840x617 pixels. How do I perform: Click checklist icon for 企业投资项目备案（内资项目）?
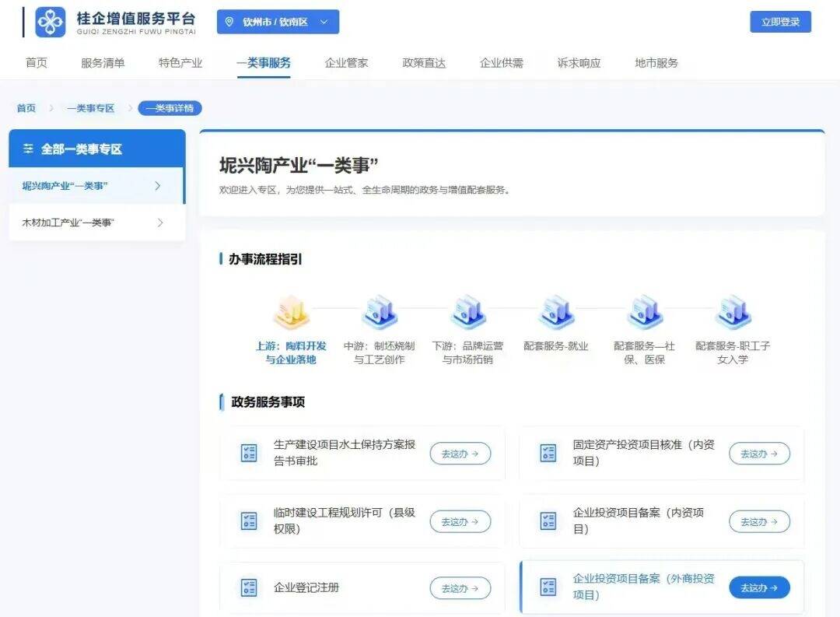pyautogui.click(x=548, y=521)
